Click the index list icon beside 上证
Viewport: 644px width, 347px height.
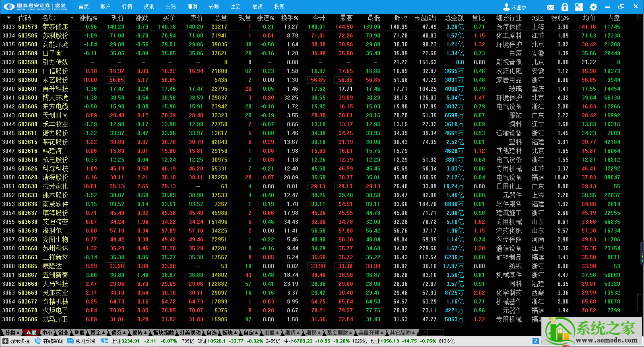104,341
